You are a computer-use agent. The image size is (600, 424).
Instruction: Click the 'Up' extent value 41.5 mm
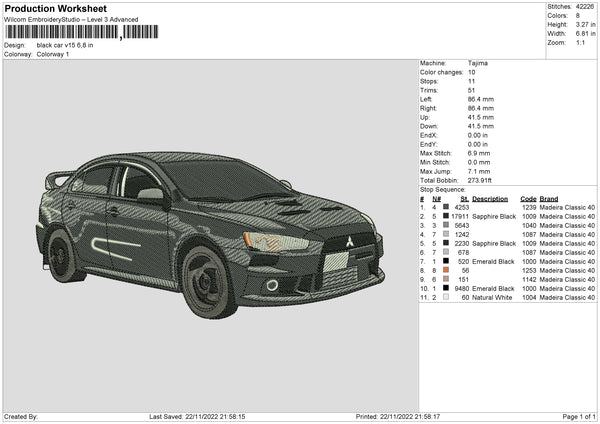pyautogui.click(x=481, y=117)
